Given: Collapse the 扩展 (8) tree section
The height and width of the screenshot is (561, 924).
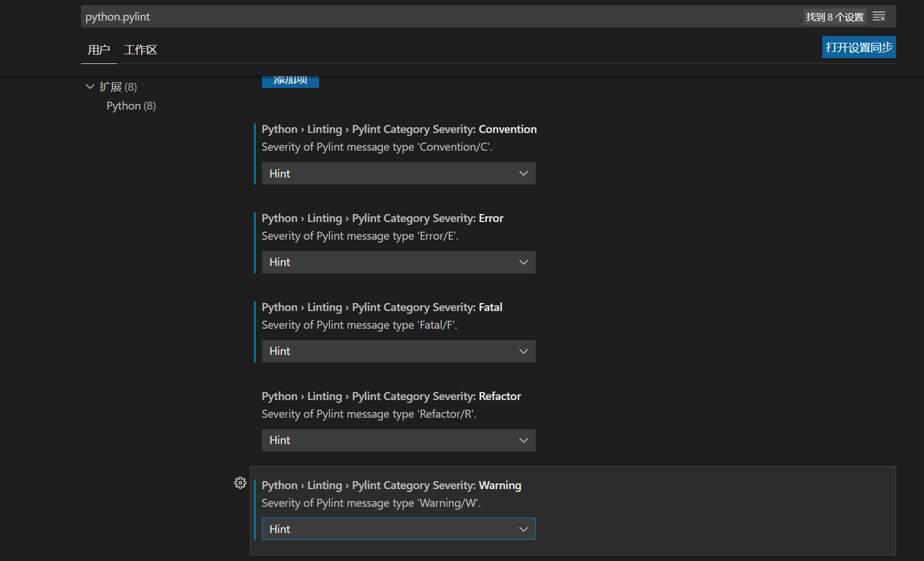Looking at the screenshot, I should click(90, 87).
